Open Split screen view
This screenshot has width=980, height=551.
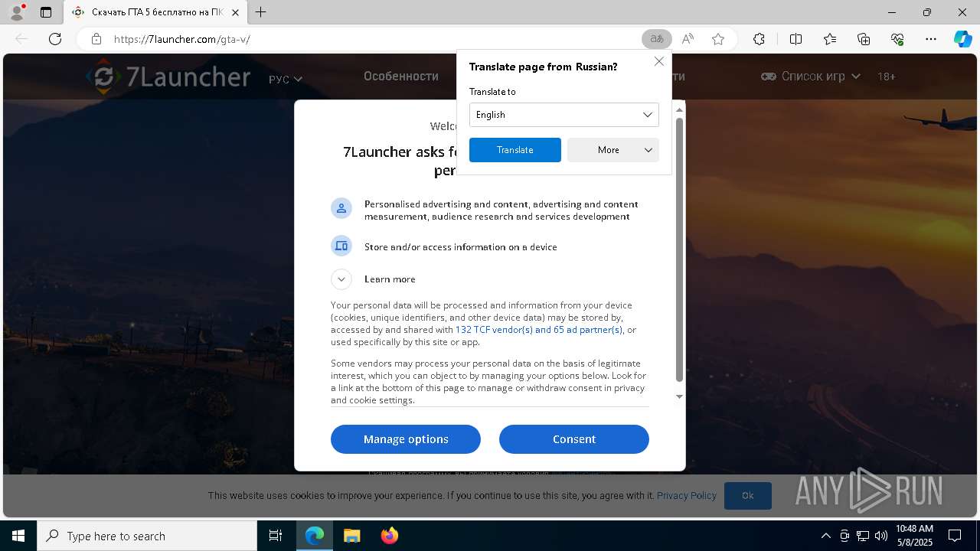click(795, 39)
